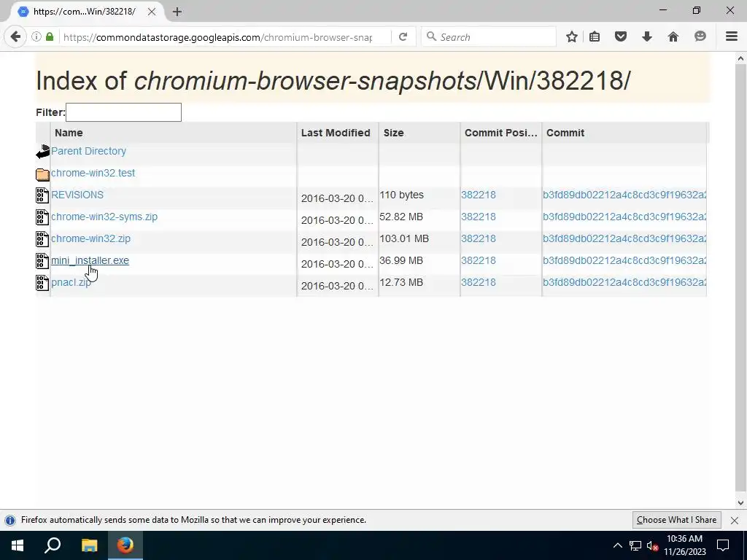The width and height of the screenshot is (747, 560).
Task: Open the Windows Start menu
Action: 18,545
